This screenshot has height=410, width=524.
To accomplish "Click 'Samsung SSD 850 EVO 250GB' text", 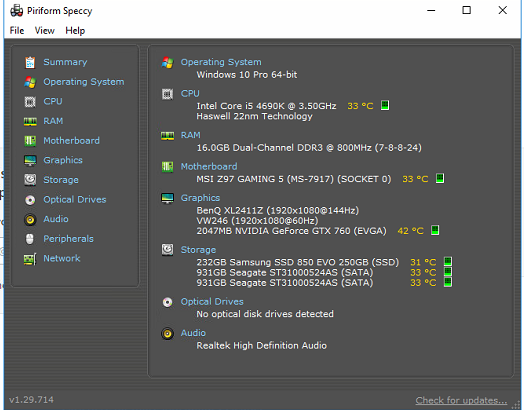I will click(299, 262).
